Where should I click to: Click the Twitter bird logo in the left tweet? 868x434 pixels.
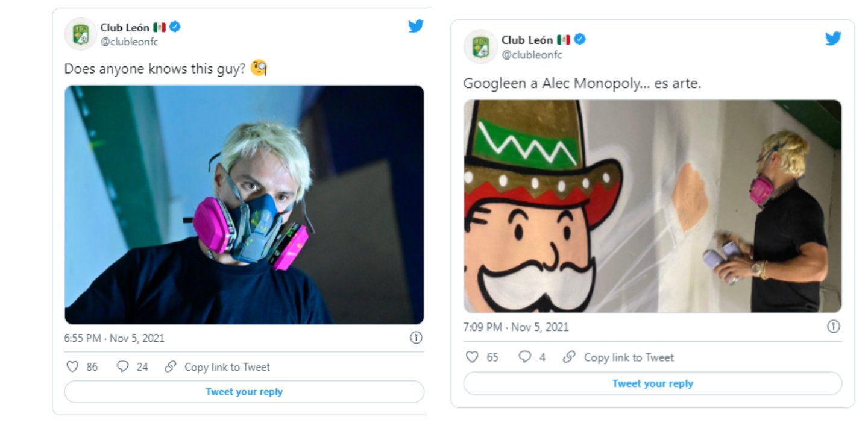[416, 27]
